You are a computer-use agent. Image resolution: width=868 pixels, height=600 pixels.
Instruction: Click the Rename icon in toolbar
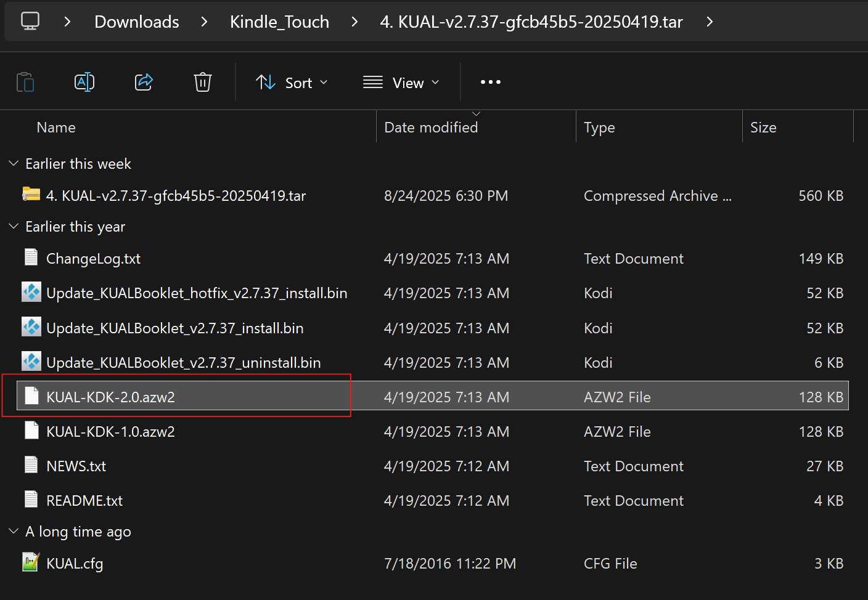tap(84, 82)
